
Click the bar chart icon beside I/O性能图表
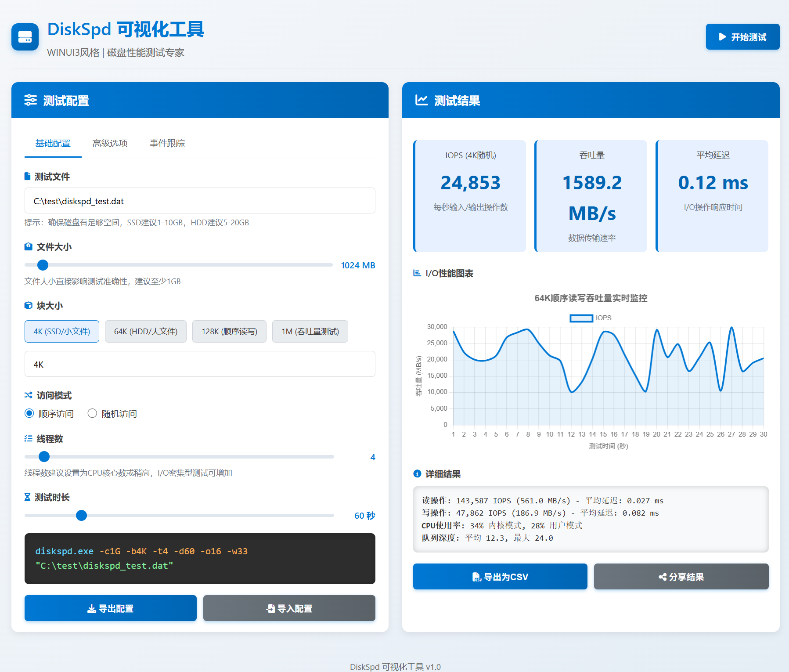click(417, 273)
